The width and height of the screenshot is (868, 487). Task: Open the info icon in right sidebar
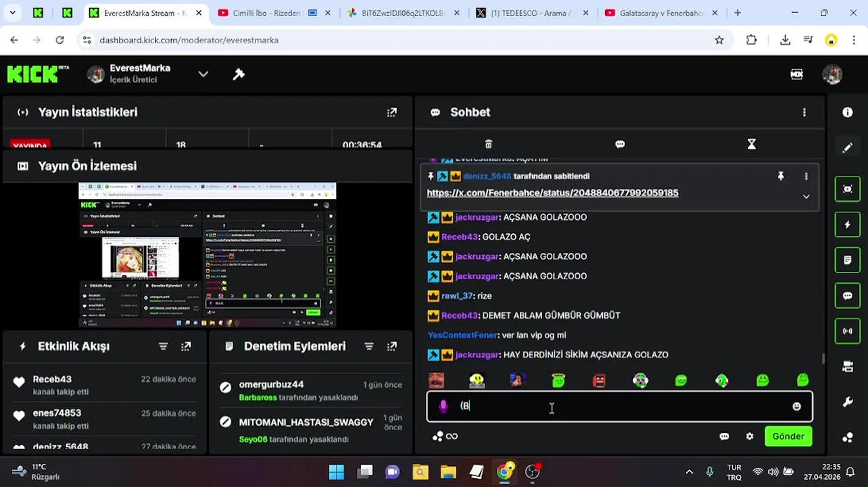pyautogui.click(x=847, y=112)
